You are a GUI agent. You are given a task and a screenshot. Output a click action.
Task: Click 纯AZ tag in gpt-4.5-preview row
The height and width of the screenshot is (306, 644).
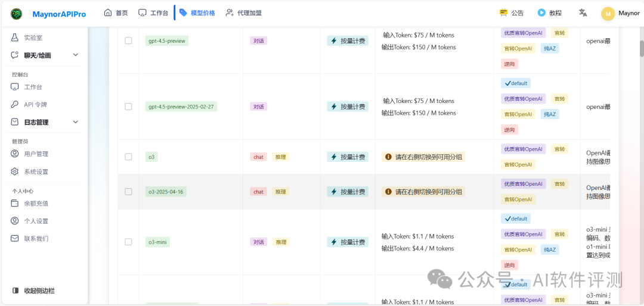(550, 48)
